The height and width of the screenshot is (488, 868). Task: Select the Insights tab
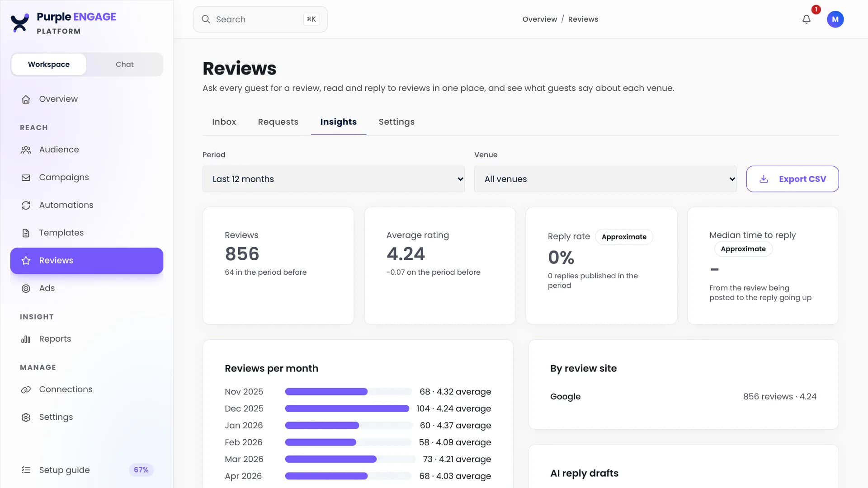tap(338, 122)
